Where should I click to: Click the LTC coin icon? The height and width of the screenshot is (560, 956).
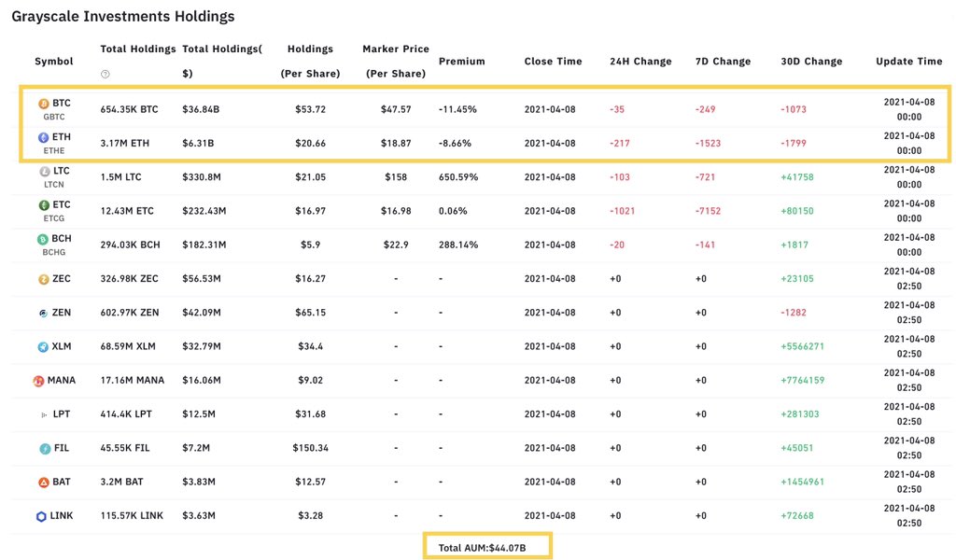pos(44,171)
